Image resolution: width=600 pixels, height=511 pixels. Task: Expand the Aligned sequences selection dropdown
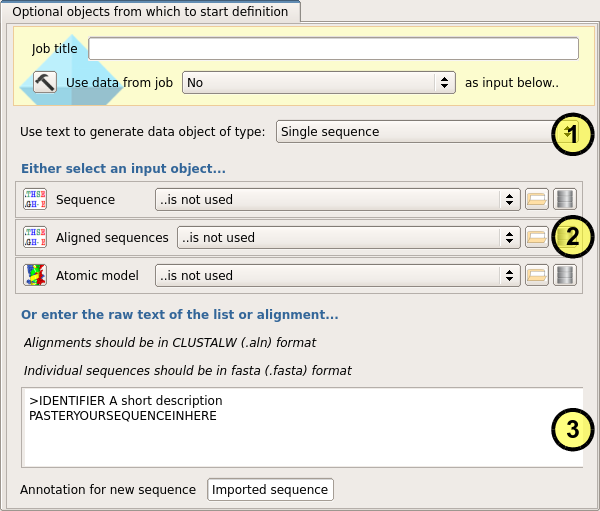pos(347,237)
